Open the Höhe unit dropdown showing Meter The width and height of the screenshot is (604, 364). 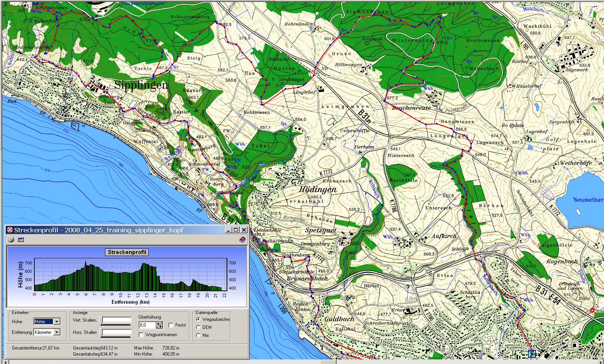click(47, 322)
